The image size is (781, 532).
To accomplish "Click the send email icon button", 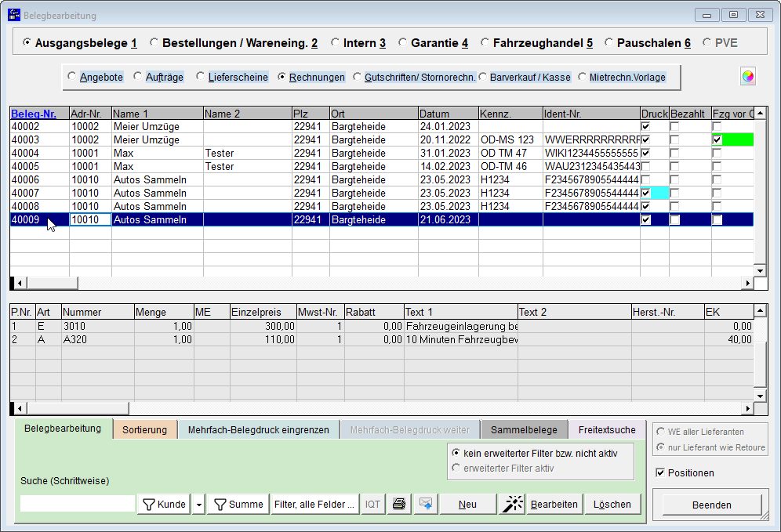I will pos(425,504).
